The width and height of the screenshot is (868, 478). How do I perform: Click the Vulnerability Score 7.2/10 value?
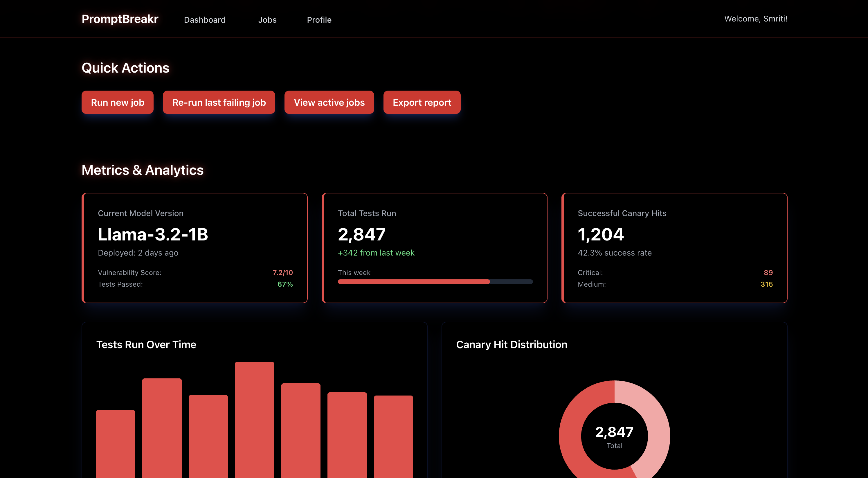click(x=282, y=272)
